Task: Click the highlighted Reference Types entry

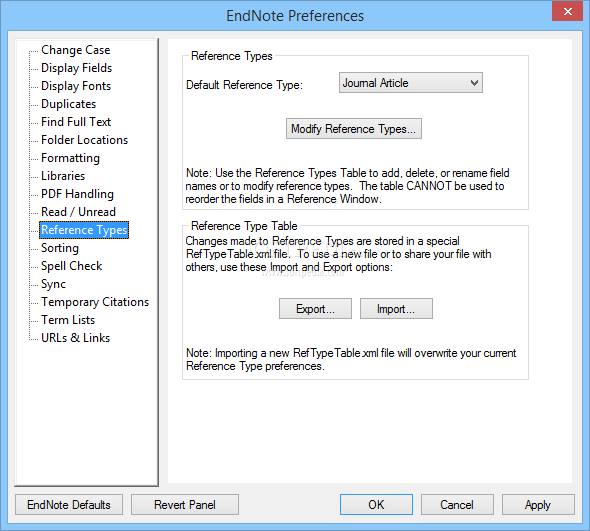Action: 84,230
